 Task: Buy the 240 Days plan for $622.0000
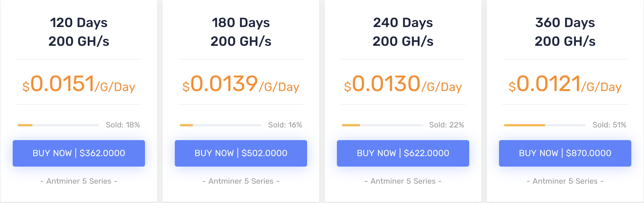[x=403, y=153]
